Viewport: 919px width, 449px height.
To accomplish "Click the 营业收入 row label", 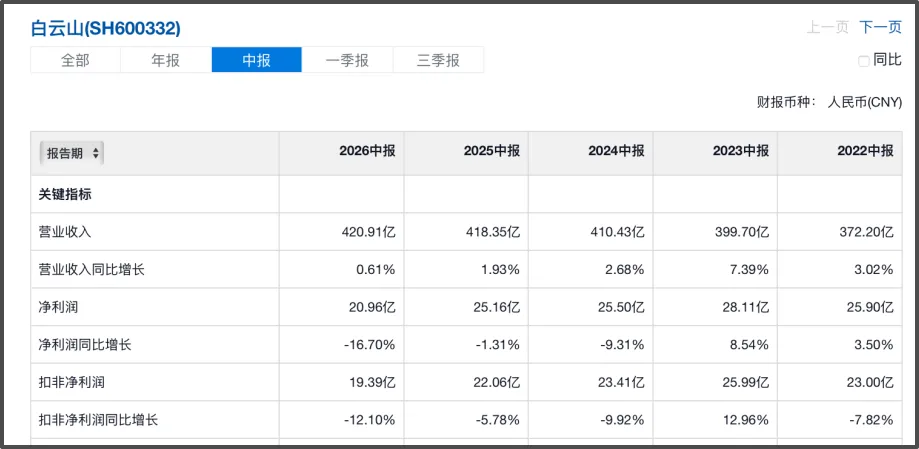I will click(x=64, y=232).
